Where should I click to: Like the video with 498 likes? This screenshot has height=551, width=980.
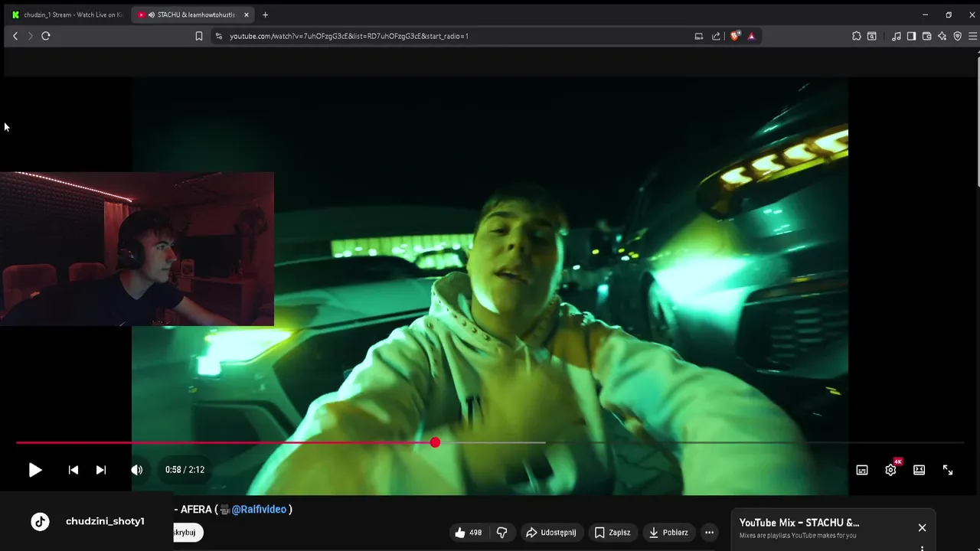(468, 533)
